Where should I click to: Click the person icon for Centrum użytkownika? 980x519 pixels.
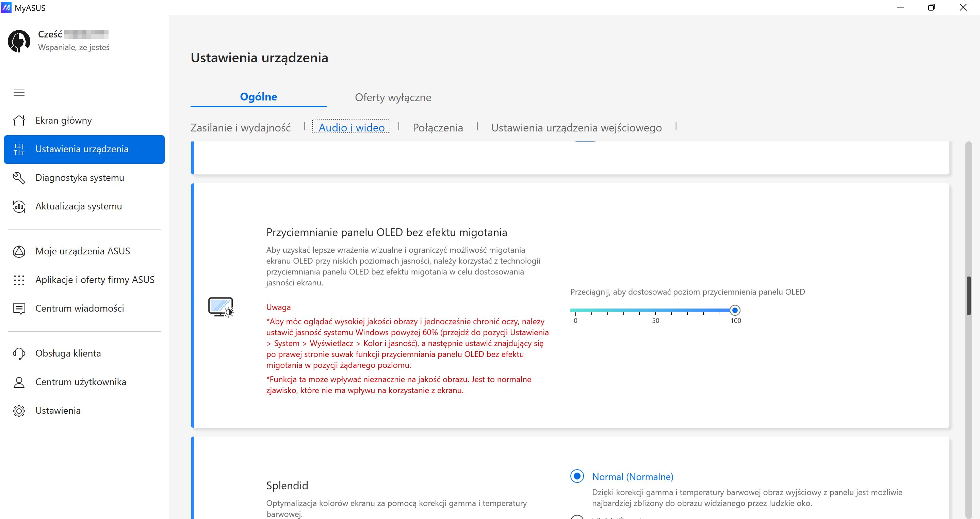19,382
